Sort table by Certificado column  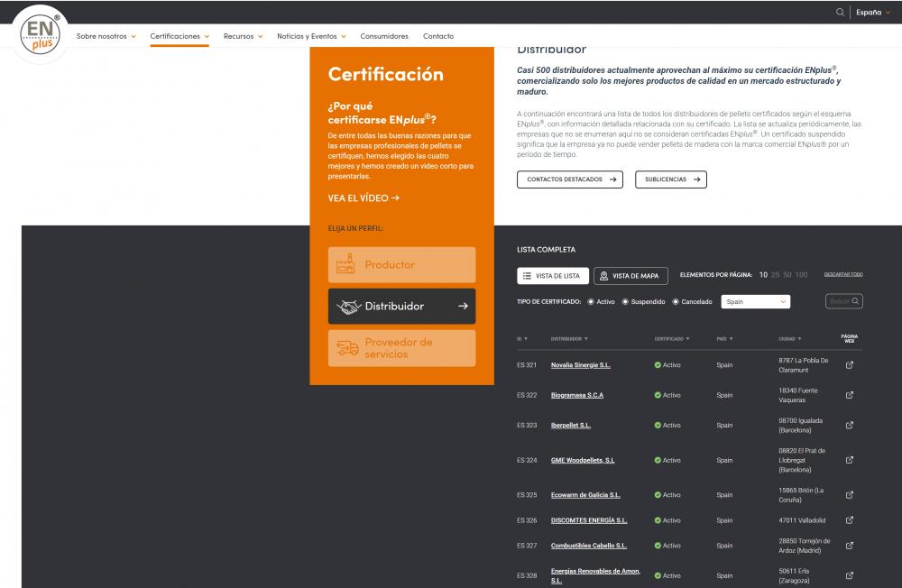coord(672,339)
